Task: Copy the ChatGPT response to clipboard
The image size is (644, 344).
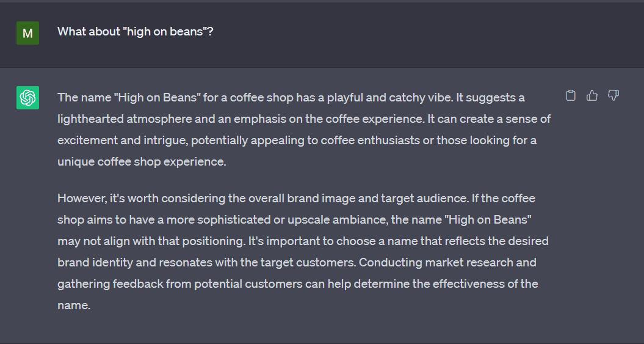Action: point(571,95)
